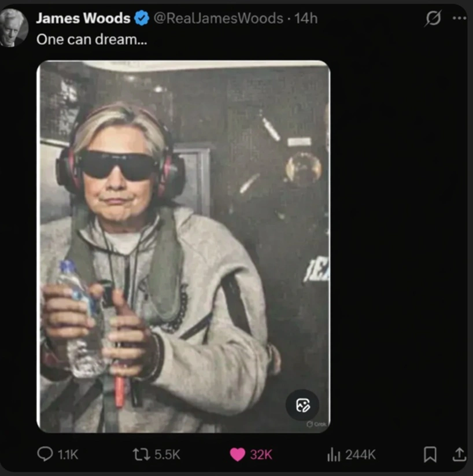Click the 5.5K reposts count
Image resolution: width=473 pixels, height=476 pixels.
click(x=167, y=455)
